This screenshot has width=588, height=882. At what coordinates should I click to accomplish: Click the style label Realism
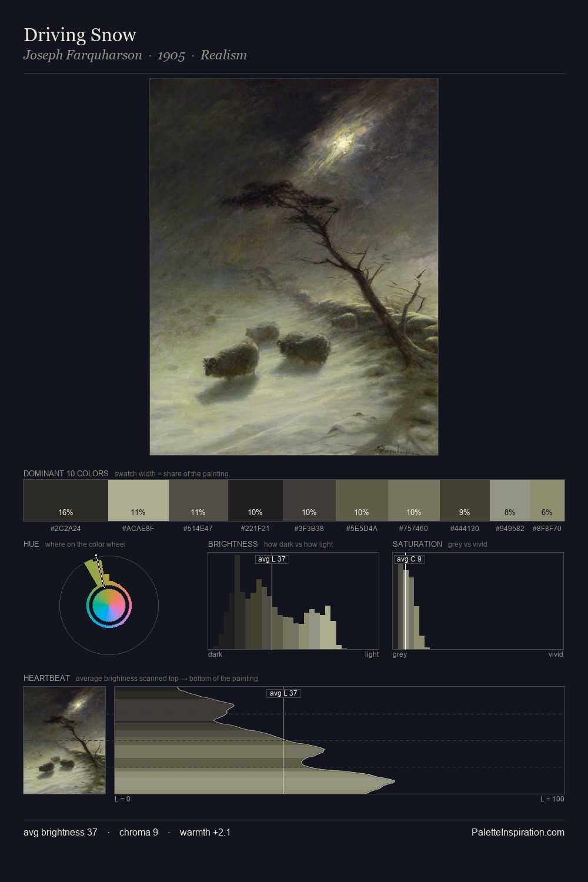[223, 55]
